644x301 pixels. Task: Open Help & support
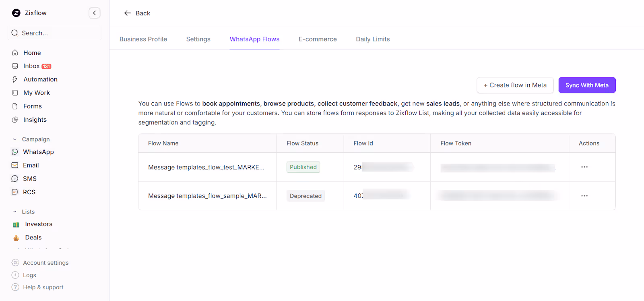(43, 287)
